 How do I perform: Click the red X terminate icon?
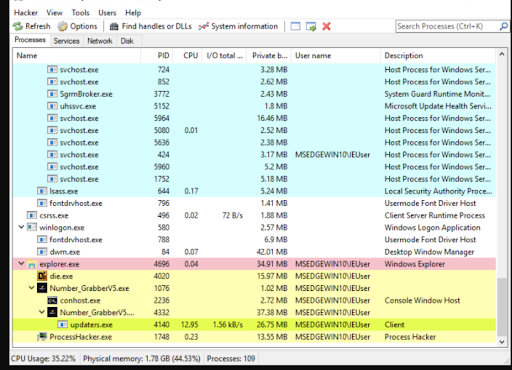pyautogui.click(x=327, y=26)
